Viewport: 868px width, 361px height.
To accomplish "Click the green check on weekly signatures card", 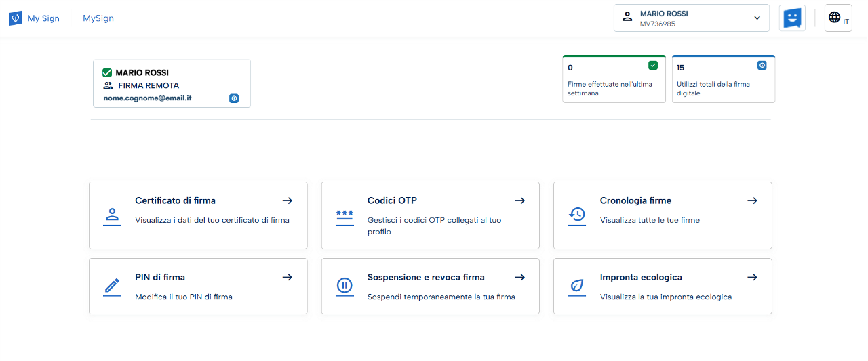I will [x=653, y=66].
